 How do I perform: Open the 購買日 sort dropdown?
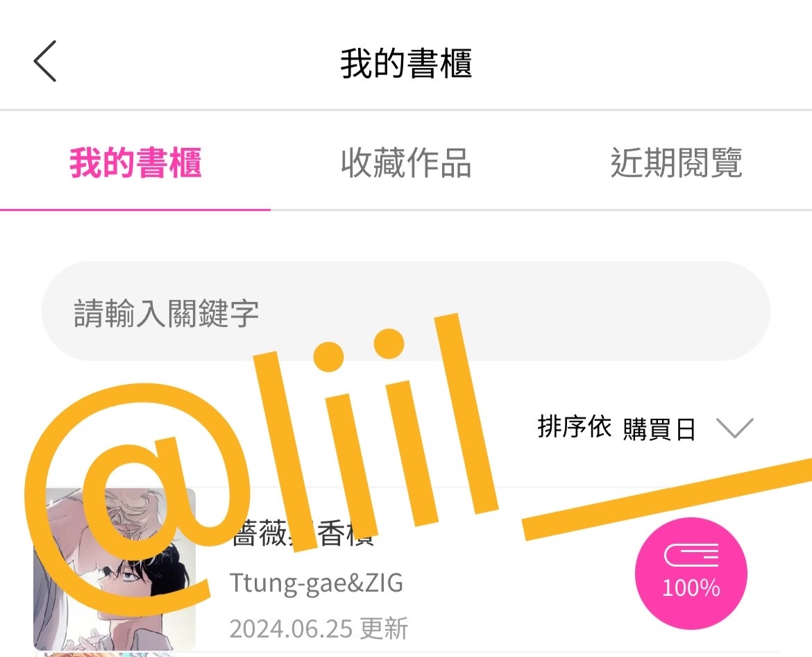tap(659, 429)
